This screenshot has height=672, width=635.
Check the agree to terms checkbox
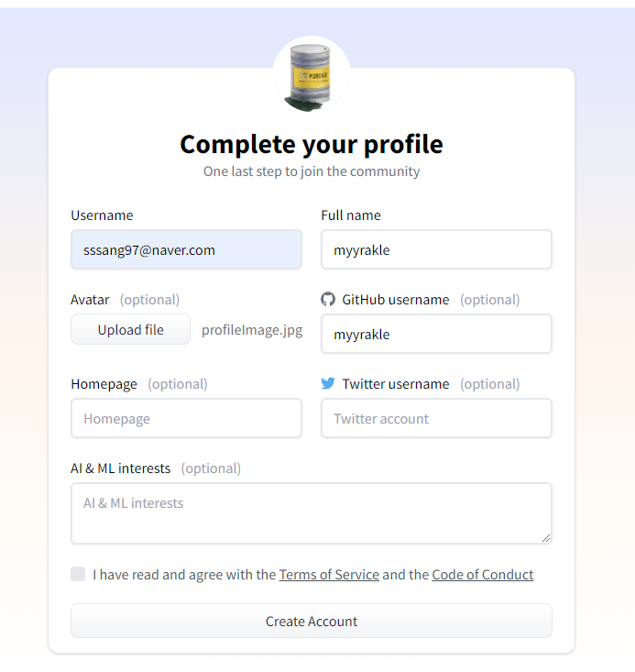pyautogui.click(x=78, y=574)
